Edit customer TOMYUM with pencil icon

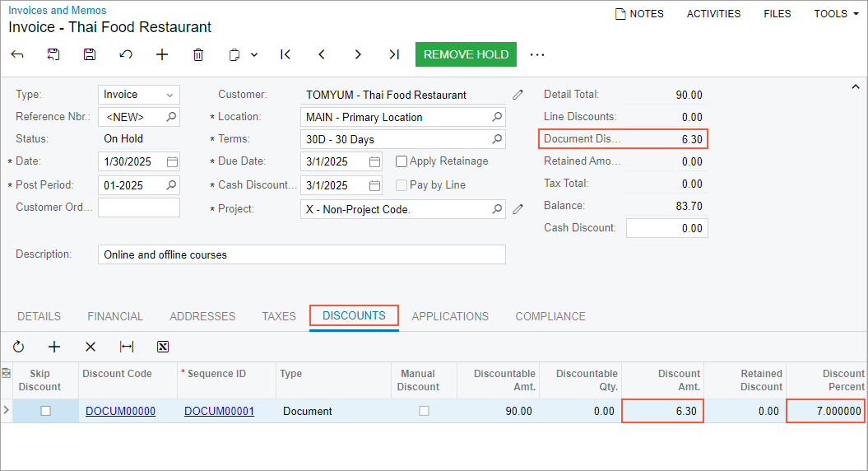tap(518, 95)
